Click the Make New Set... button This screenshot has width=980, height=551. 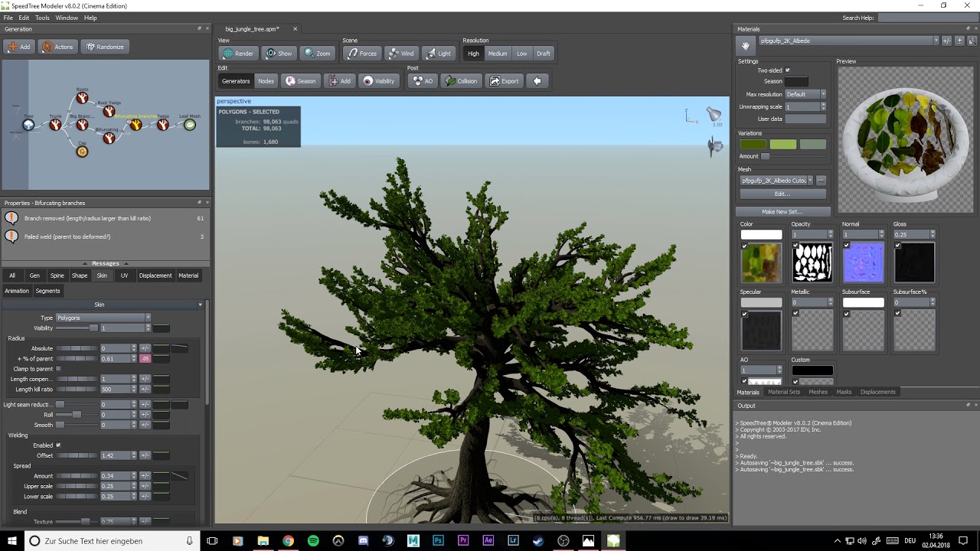(x=782, y=211)
